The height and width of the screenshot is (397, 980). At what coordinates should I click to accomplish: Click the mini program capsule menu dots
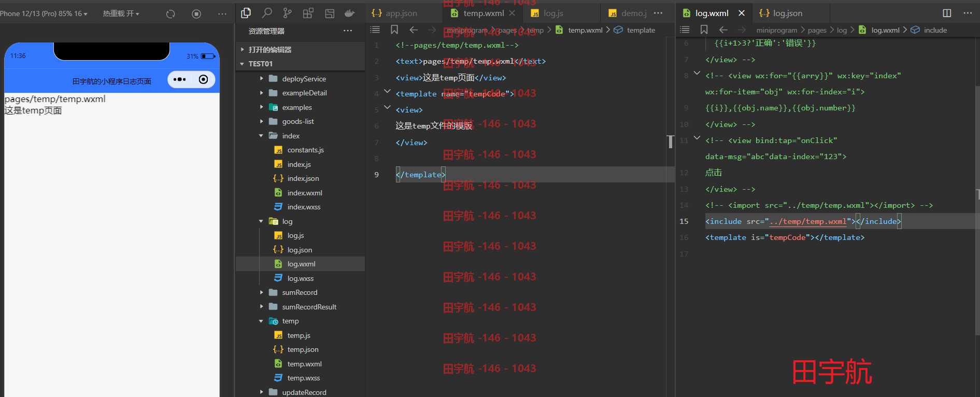click(179, 79)
